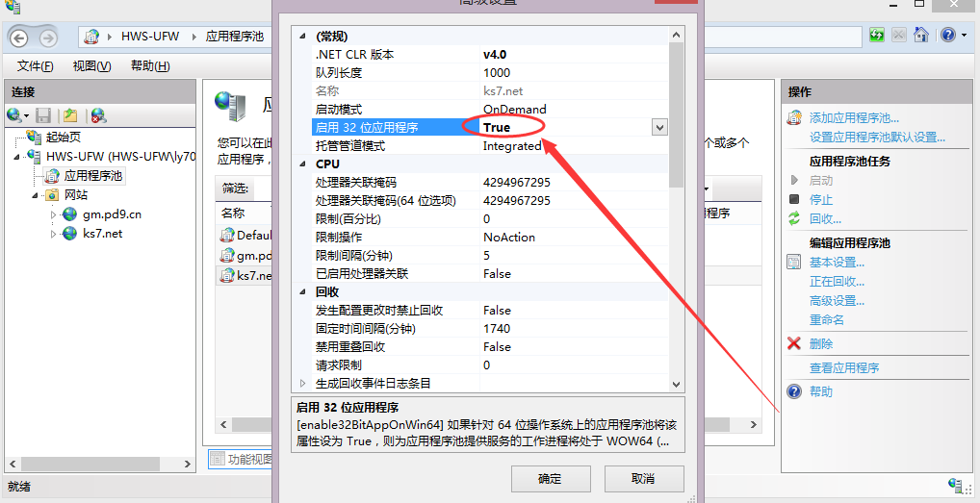Open the 帮助(H) menu
The width and height of the screenshot is (980, 503).
point(150,66)
